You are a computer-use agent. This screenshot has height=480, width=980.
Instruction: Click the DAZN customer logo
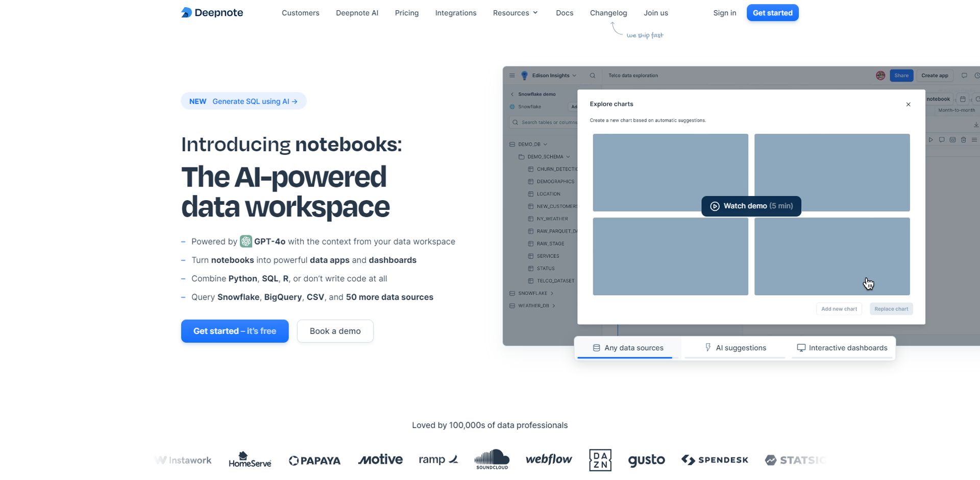(600, 460)
